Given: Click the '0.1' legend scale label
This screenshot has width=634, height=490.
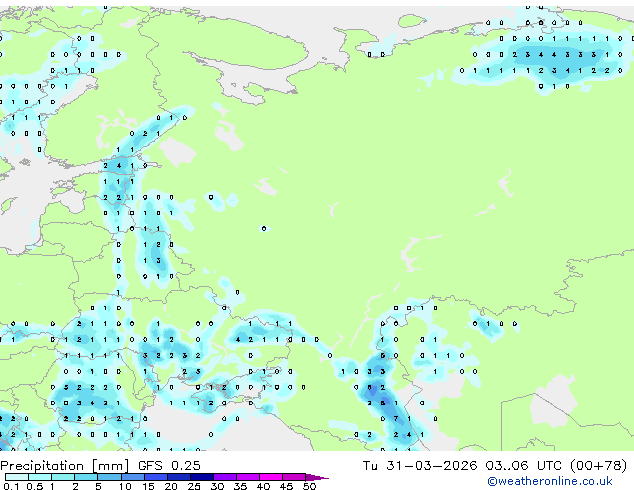Looking at the screenshot, I should click(x=11, y=486).
